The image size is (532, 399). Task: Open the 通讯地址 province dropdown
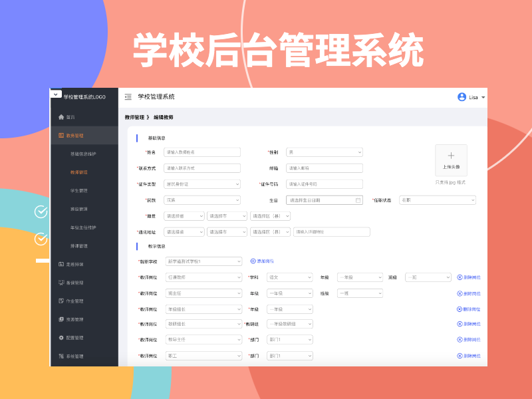click(x=184, y=232)
